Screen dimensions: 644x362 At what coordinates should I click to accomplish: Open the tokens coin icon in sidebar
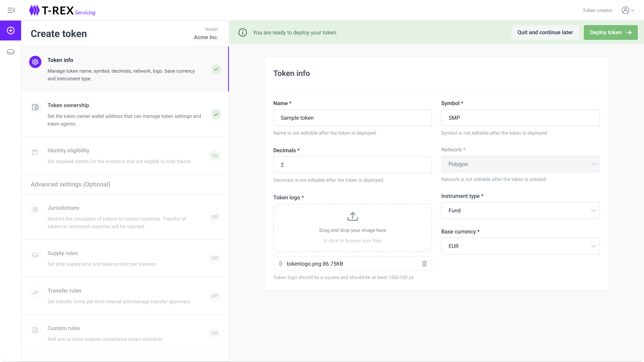click(x=11, y=52)
